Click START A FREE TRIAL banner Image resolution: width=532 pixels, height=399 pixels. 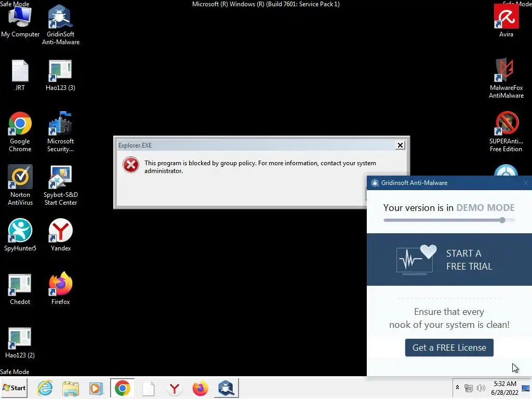point(449,259)
